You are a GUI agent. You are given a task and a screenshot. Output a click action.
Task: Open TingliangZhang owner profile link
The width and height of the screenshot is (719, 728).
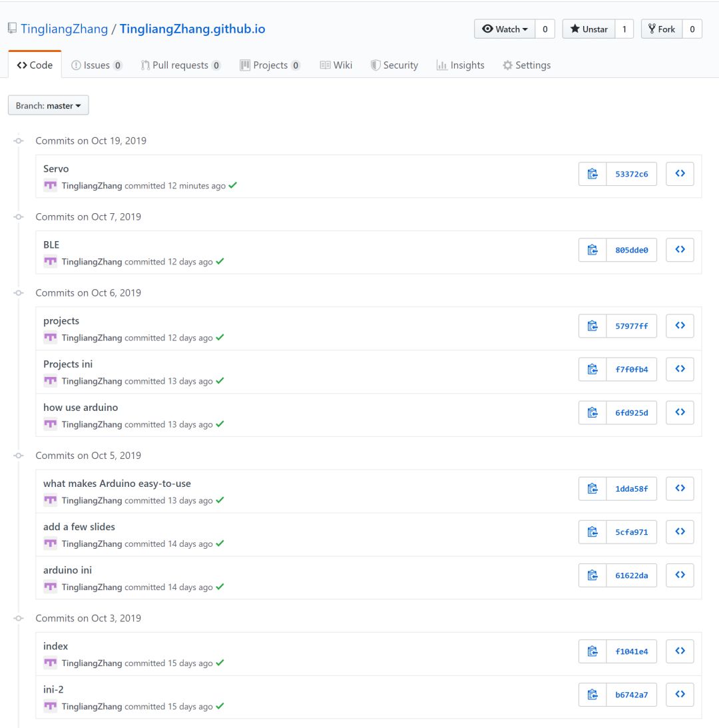point(64,29)
